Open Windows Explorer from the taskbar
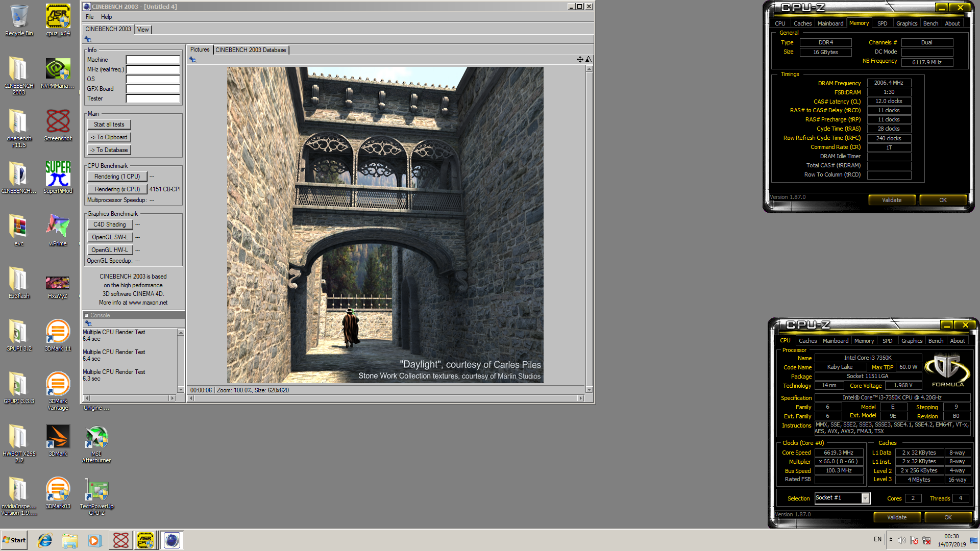Image resolution: width=980 pixels, height=551 pixels. (70, 540)
